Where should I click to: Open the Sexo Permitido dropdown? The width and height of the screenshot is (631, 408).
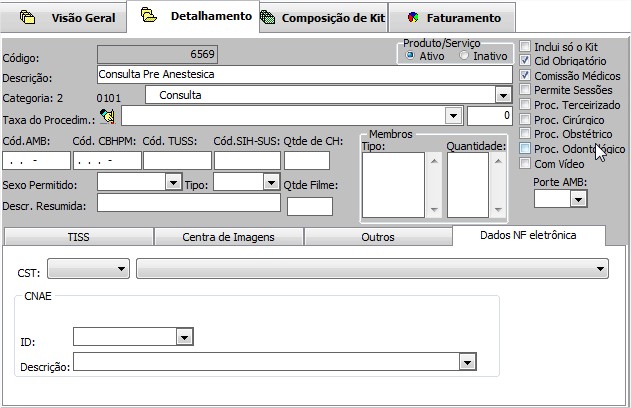pos(172,182)
